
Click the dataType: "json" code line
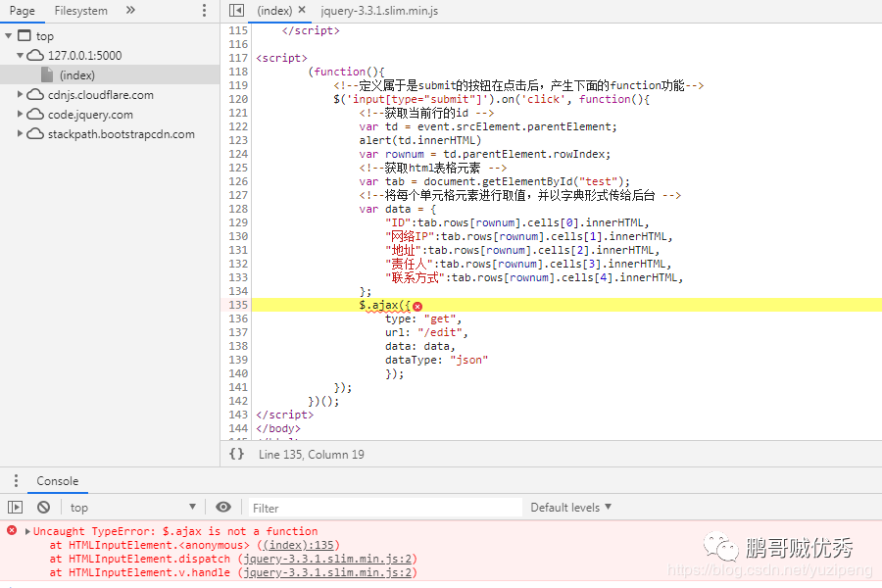tap(436, 360)
